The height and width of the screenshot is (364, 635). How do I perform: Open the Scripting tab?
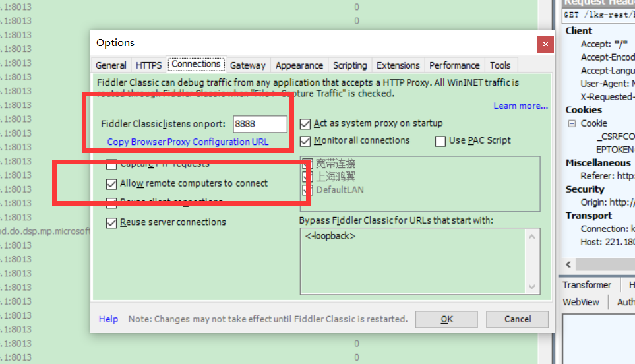coord(350,65)
